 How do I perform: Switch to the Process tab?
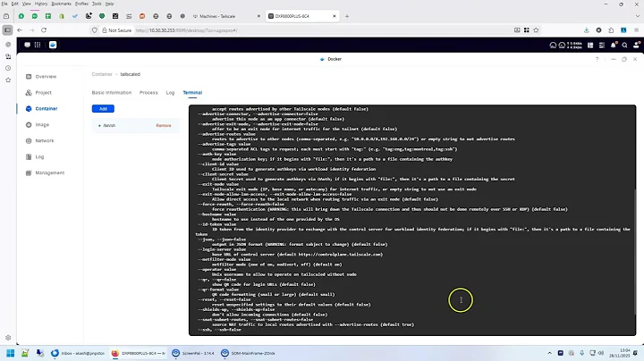pos(148,93)
